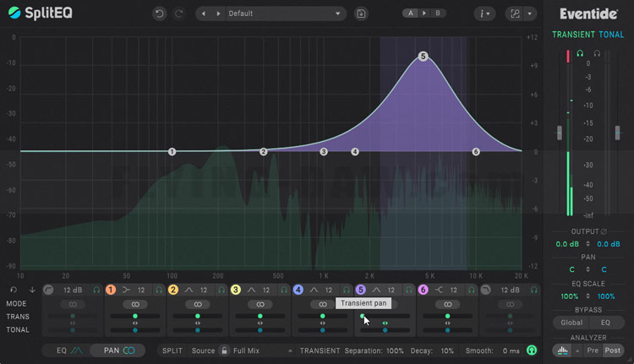The height and width of the screenshot is (364, 634).
Task: Toggle band 5 on or off
Action: click(x=360, y=290)
